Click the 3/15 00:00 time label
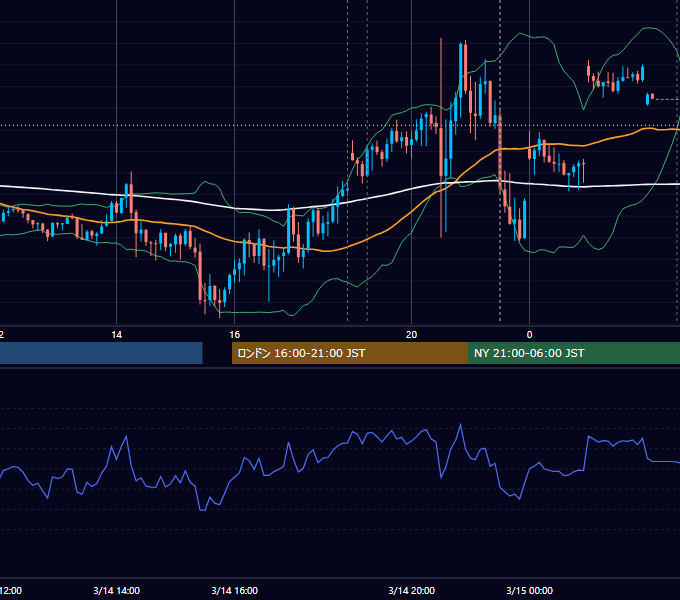This screenshot has width=680, height=600. click(529, 590)
